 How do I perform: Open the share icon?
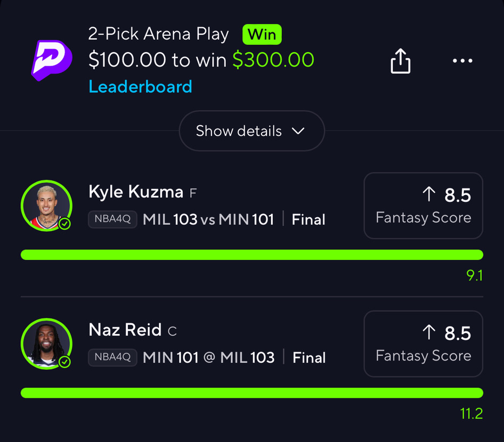(401, 61)
